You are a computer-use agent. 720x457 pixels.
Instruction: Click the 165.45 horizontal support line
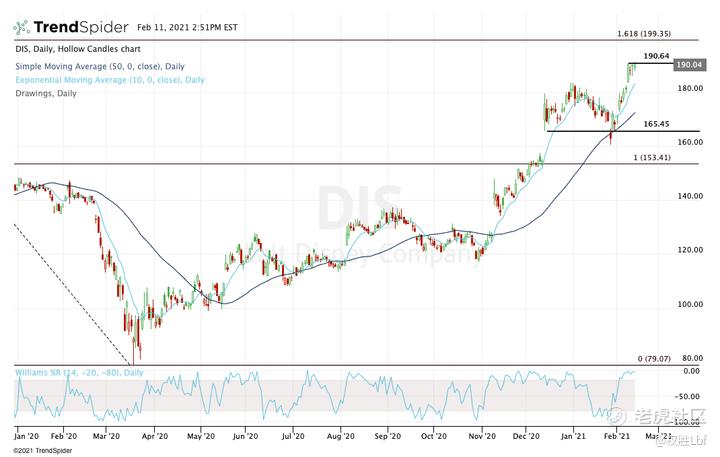pos(623,131)
